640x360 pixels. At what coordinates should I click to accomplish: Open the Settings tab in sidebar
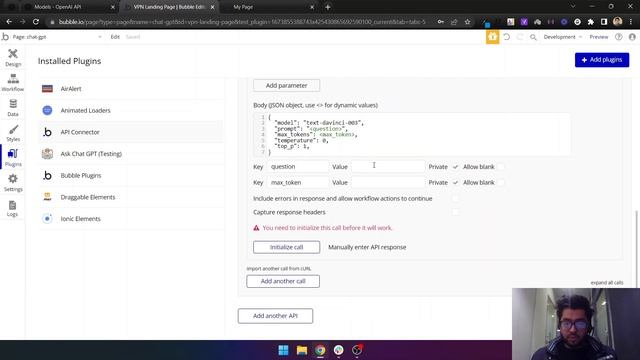tap(13, 183)
